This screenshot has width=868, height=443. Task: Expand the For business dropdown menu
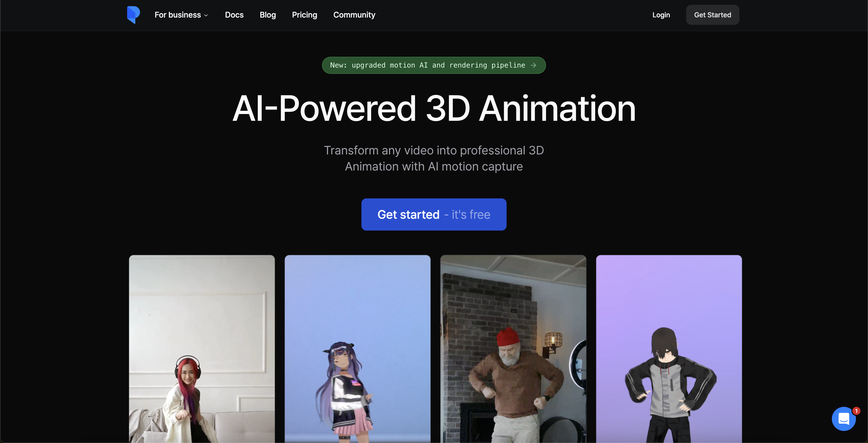click(181, 15)
